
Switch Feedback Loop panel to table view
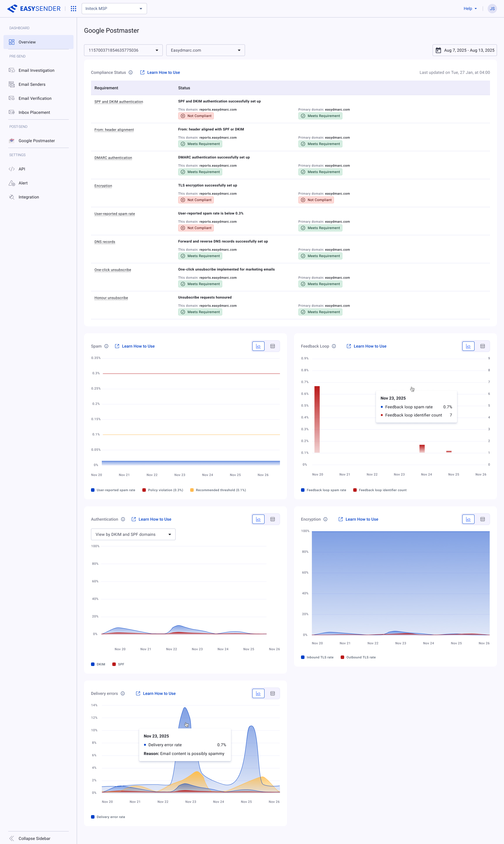coord(483,346)
